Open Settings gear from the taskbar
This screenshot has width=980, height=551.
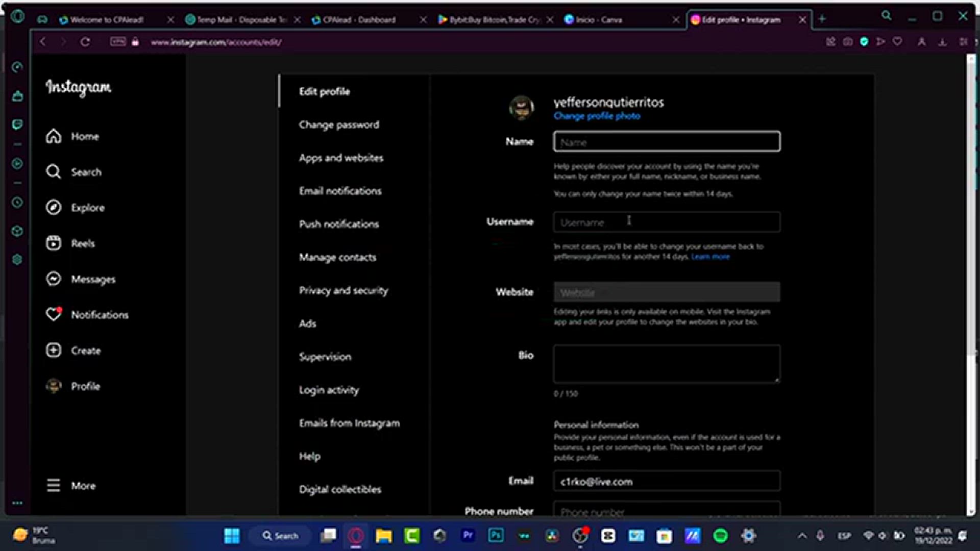tap(748, 536)
